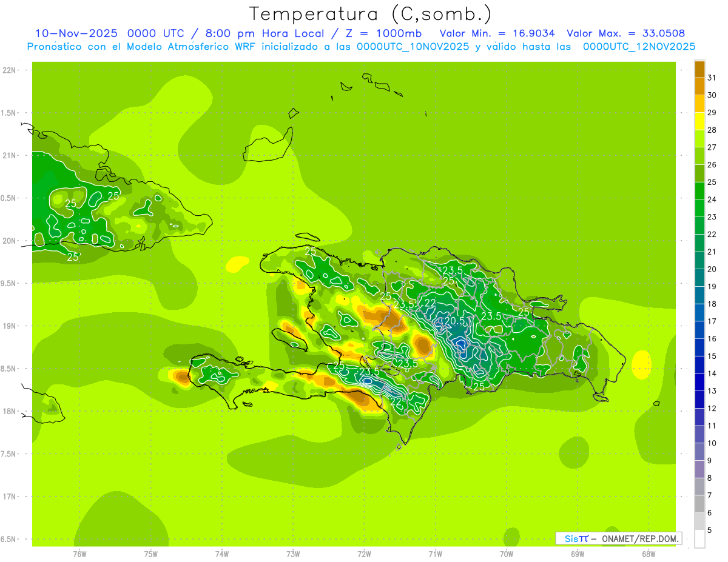Click the legend value "27"

pos(712,147)
